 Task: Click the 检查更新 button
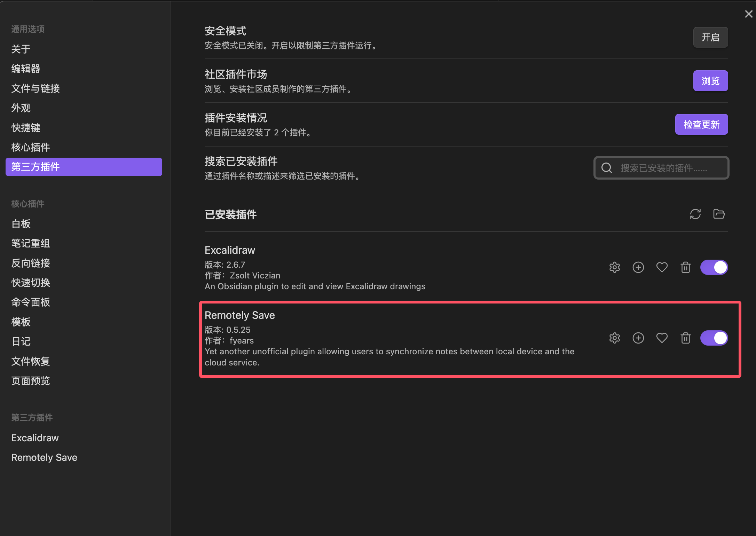point(701,124)
